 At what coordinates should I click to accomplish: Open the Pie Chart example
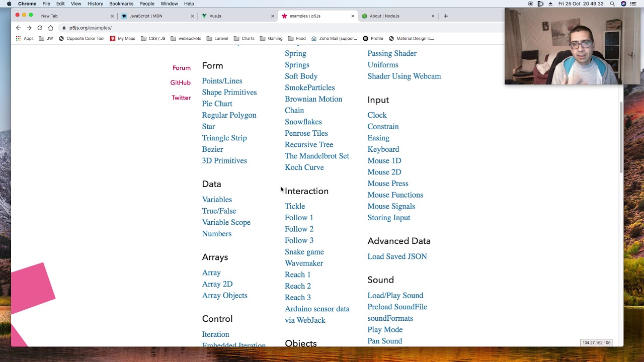click(217, 104)
